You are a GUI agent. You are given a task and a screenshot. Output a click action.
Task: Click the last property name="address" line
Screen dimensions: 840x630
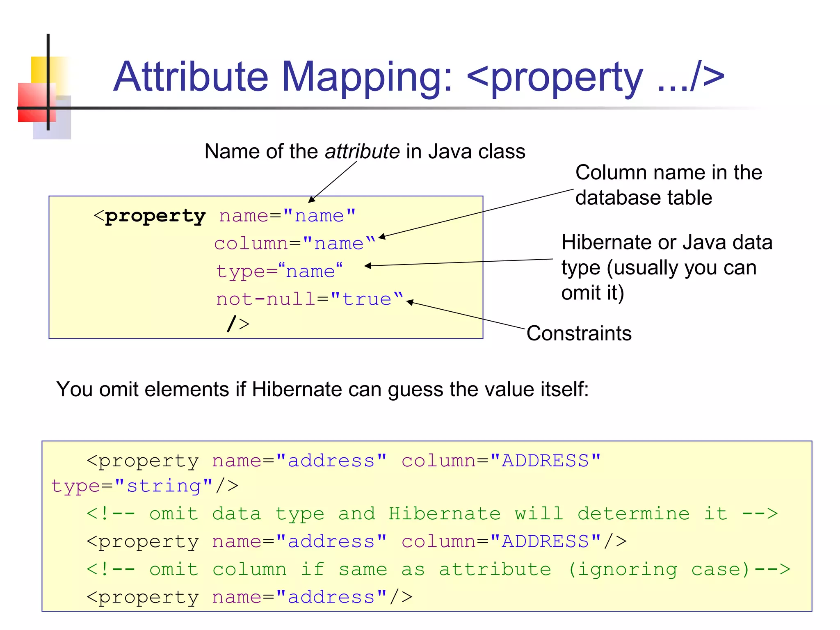[249, 597]
